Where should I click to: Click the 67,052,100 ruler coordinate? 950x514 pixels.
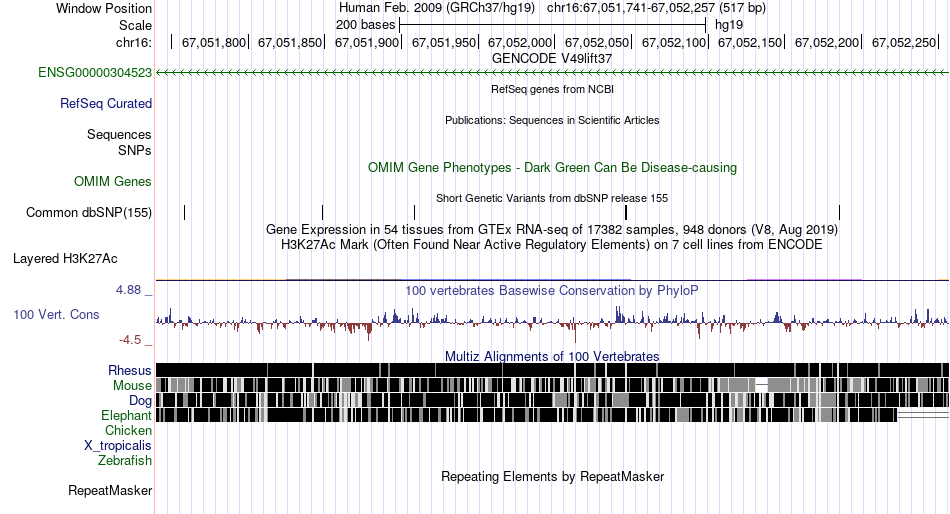coord(674,42)
